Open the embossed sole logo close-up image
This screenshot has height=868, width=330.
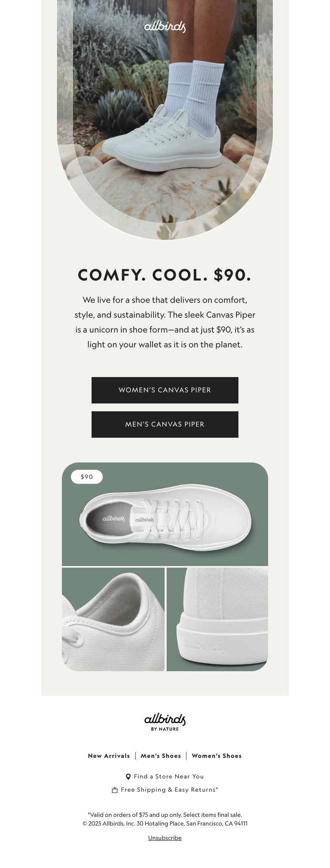(217, 619)
